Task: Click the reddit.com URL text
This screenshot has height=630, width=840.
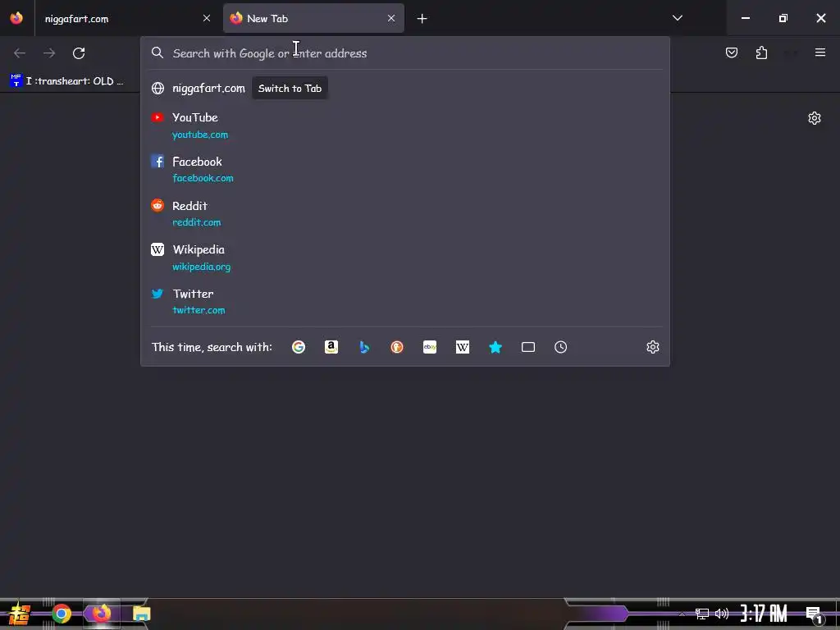Action: click(x=196, y=222)
